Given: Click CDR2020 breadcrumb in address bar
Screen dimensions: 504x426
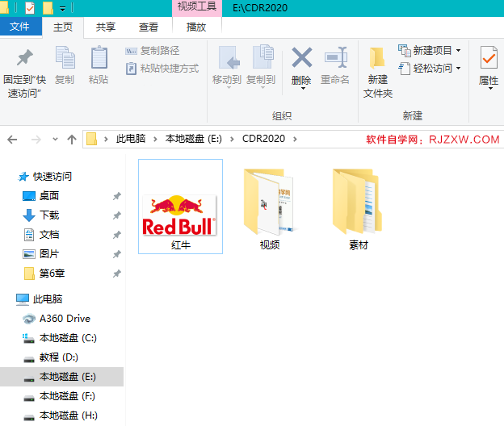Looking at the screenshot, I should pos(263,139).
